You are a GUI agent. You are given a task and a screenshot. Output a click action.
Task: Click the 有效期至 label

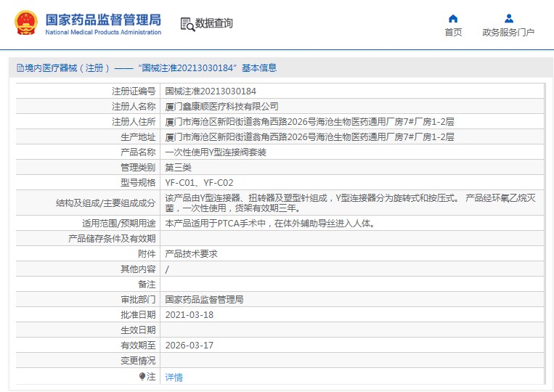point(138,345)
